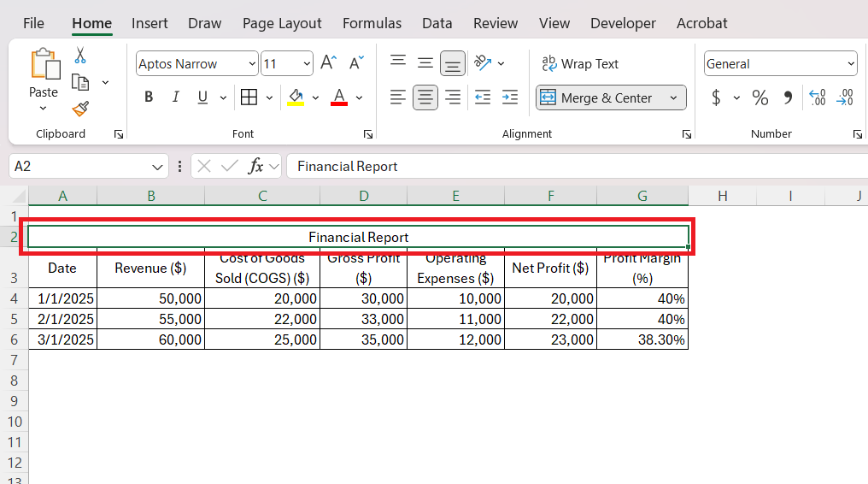Toggle Underline formatting
868x484 pixels.
point(202,97)
